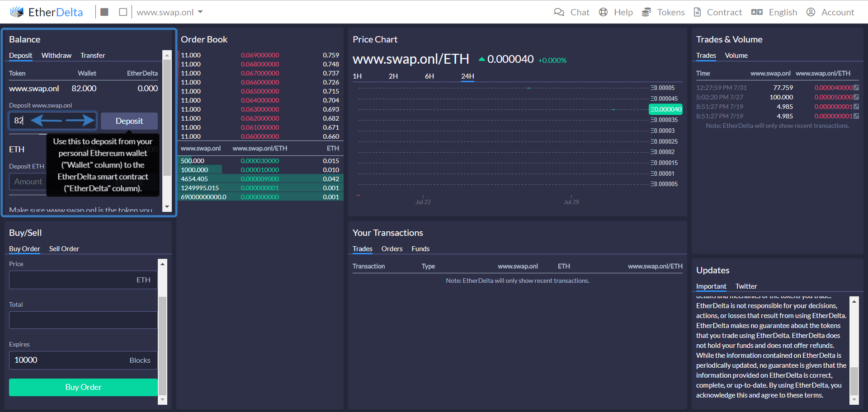Select the Trades tab in Your Transactions
The height and width of the screenshot is (412, 868).
363,249
